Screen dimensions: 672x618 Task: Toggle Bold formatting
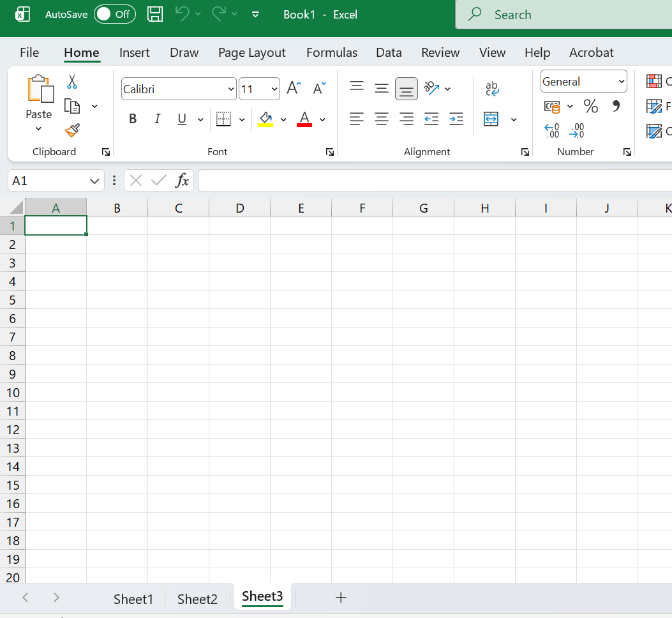point(133,119)
